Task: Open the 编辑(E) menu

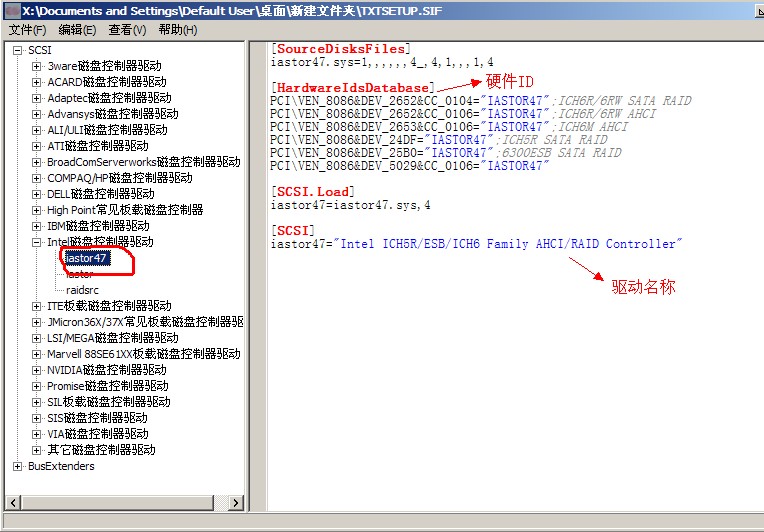Action: click(x=77, y=30)
